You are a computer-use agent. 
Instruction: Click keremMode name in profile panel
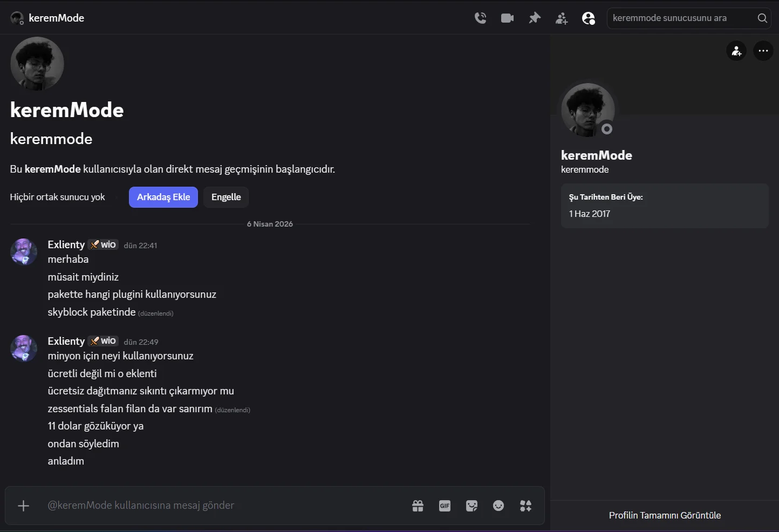[596, 155]
